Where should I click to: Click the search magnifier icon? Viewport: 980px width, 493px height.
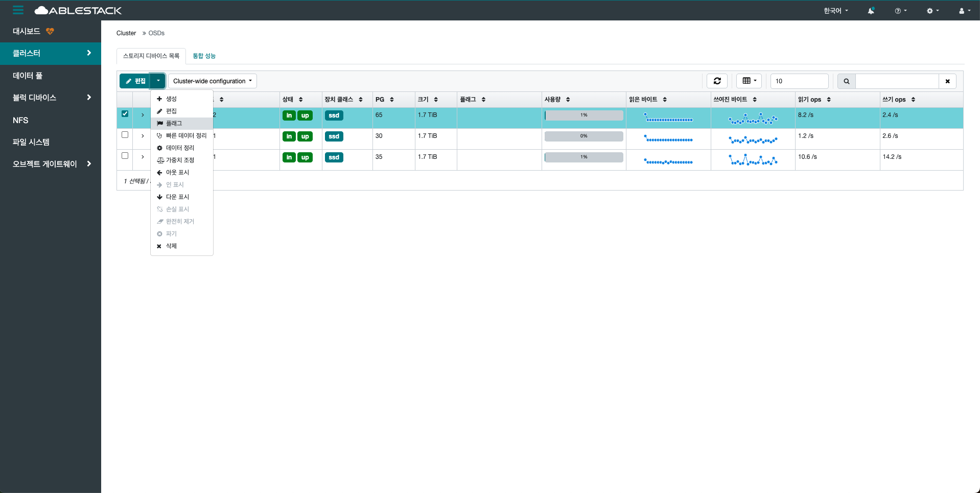click(x=846, y=81)
